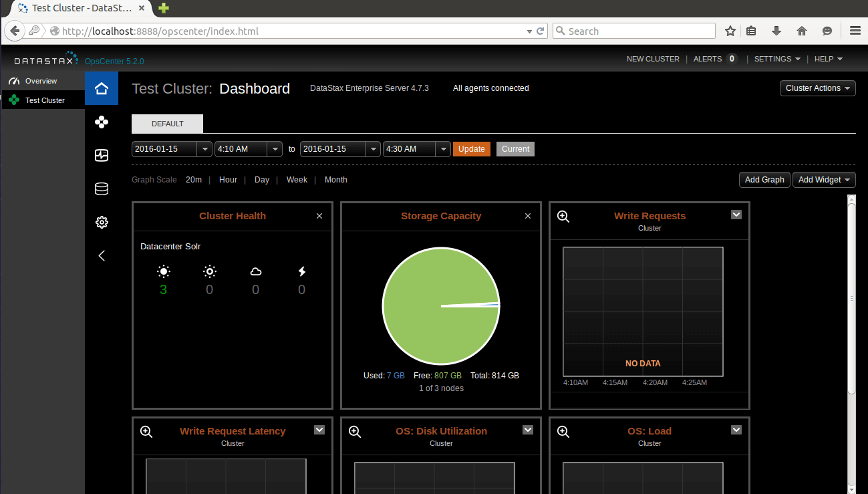Open the Data database icon in sidebar
868x494 pixels.
tap(102, 189)
